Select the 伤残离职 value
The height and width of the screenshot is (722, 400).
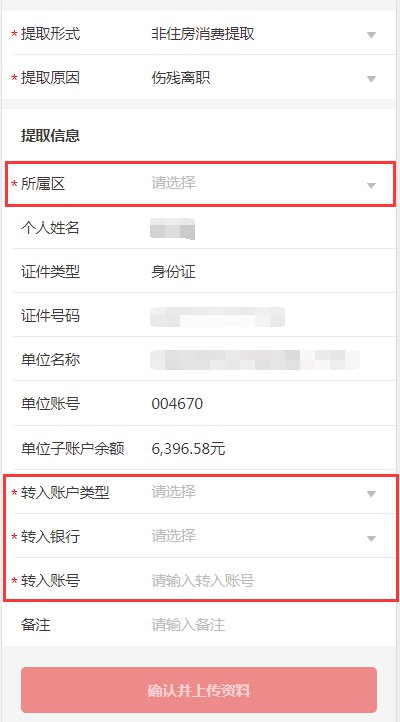click(x=180, y=78)
